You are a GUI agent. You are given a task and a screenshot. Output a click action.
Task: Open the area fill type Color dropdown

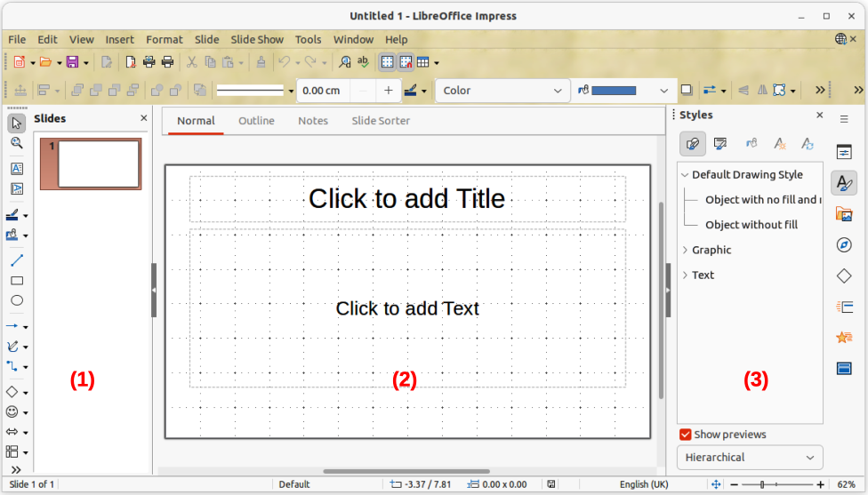(502, 91)
